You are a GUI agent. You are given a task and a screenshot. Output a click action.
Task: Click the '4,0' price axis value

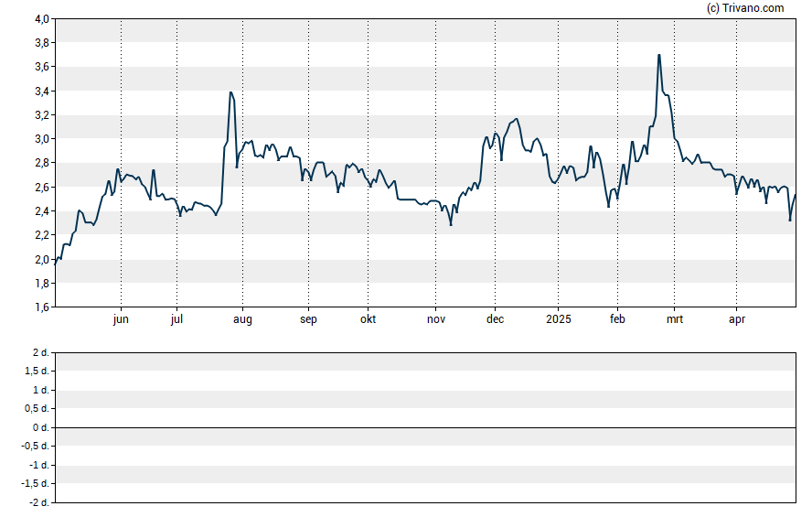click(x=42, y=19)
